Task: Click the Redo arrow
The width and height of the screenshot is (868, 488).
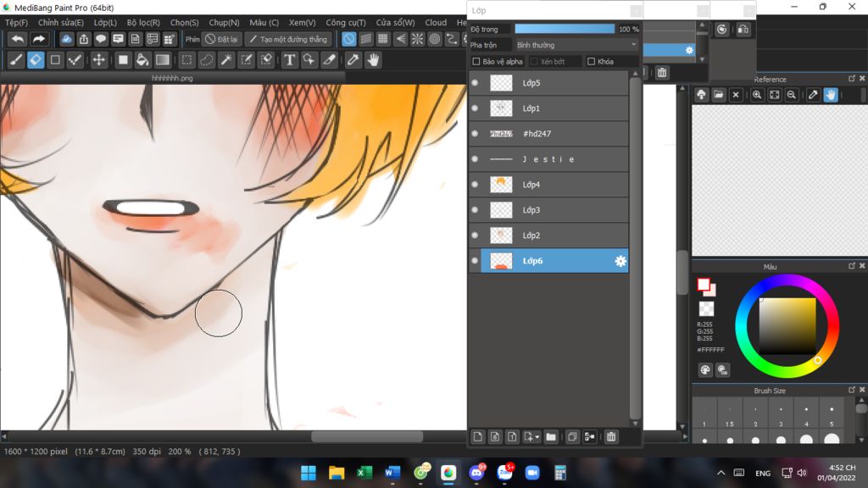Action: 38,39
